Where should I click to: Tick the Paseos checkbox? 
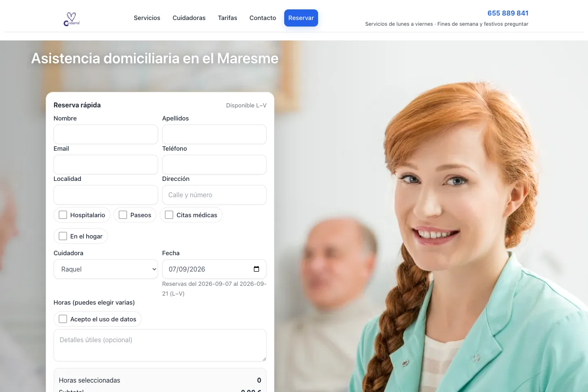click(x=123, y=215)
